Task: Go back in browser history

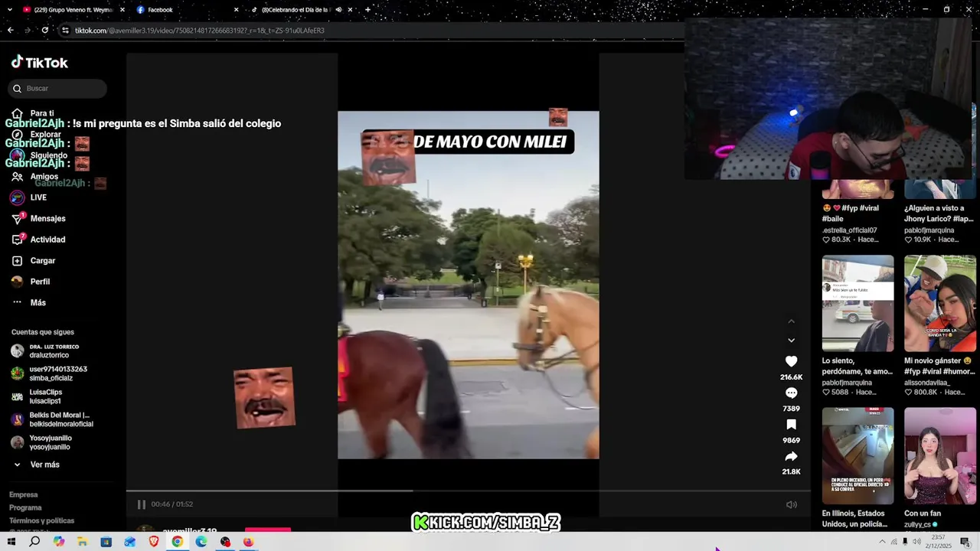Action: click(11, 31)
